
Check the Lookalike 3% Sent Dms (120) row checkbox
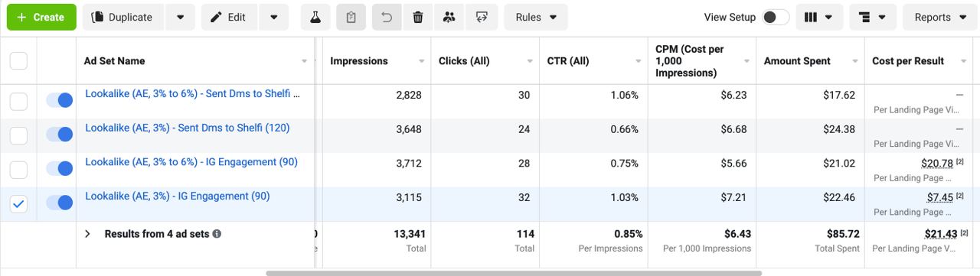(18, 135)
